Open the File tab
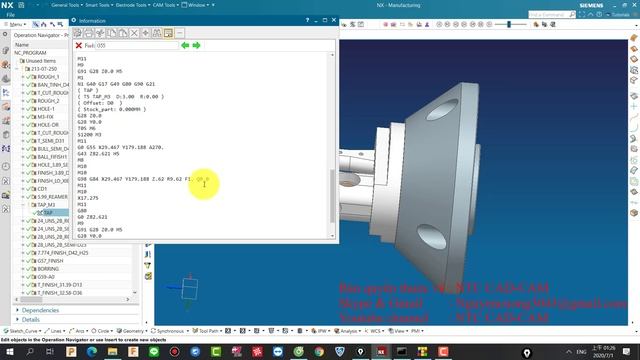The image size is (640, 360). point(11,15)
